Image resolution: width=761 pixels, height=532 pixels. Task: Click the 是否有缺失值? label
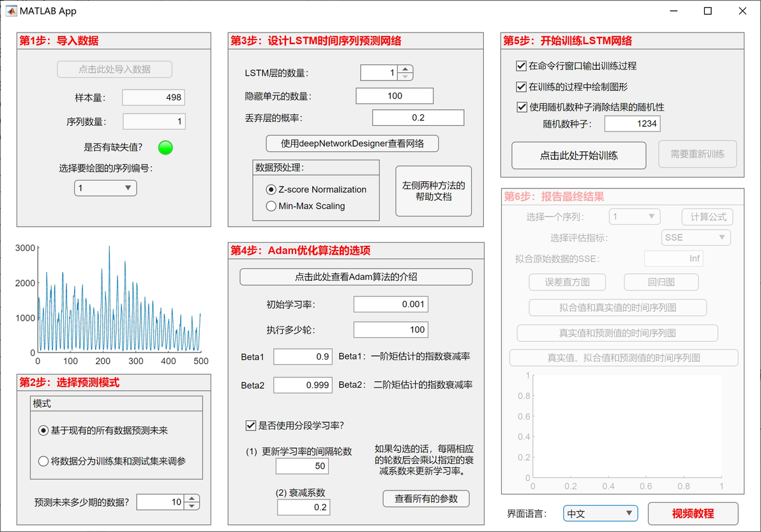(x=113, y=147)
